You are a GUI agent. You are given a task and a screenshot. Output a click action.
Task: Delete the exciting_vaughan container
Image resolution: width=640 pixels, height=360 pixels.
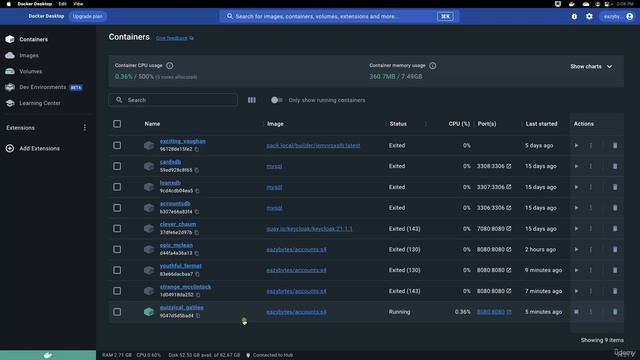click(x=615, y=145)
